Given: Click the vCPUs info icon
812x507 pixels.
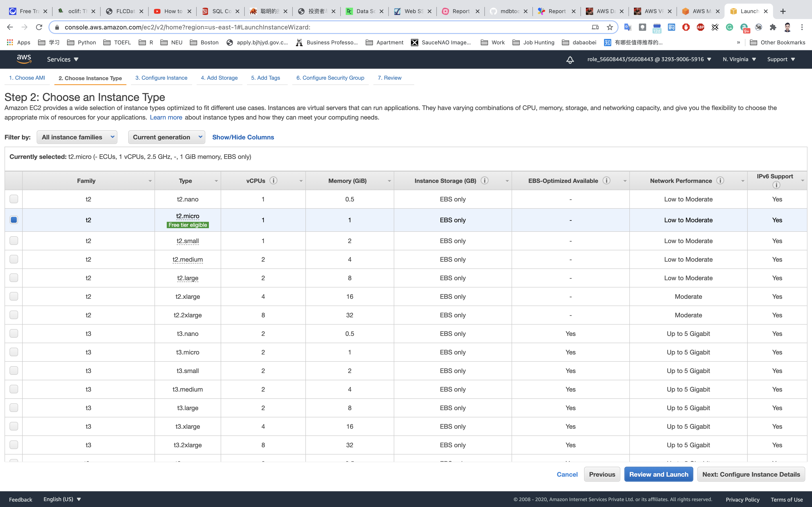Looking at the screenshot, I should pos(273,181).
